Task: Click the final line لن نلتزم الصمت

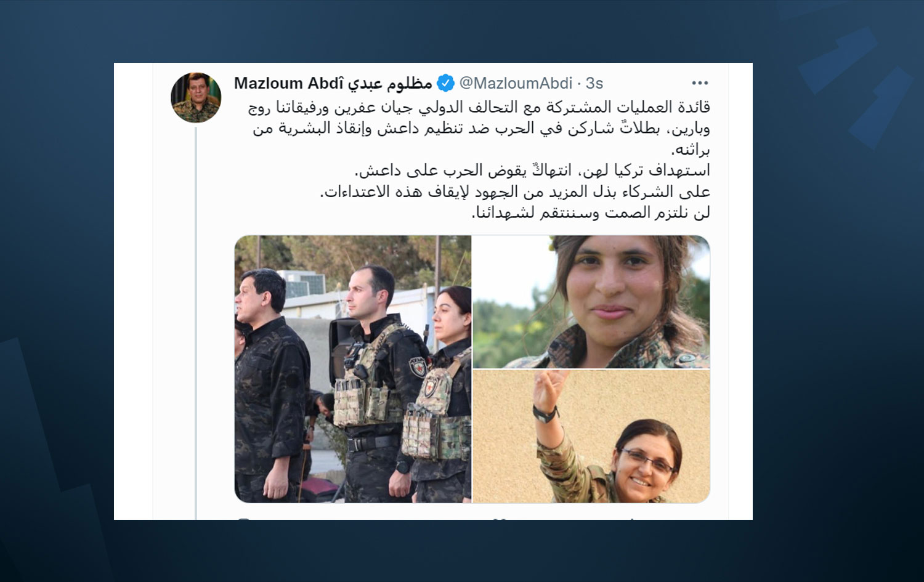Action: click(x=591, y=212)
